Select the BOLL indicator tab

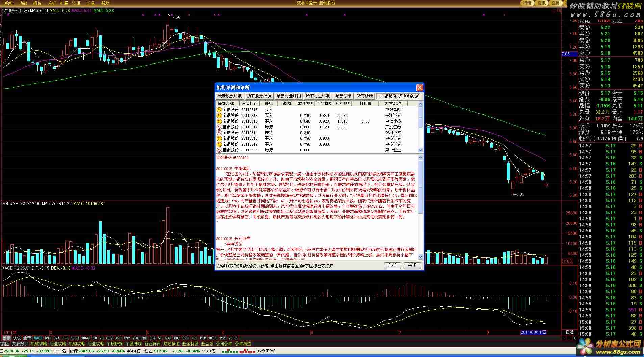[x=213, y=338]
